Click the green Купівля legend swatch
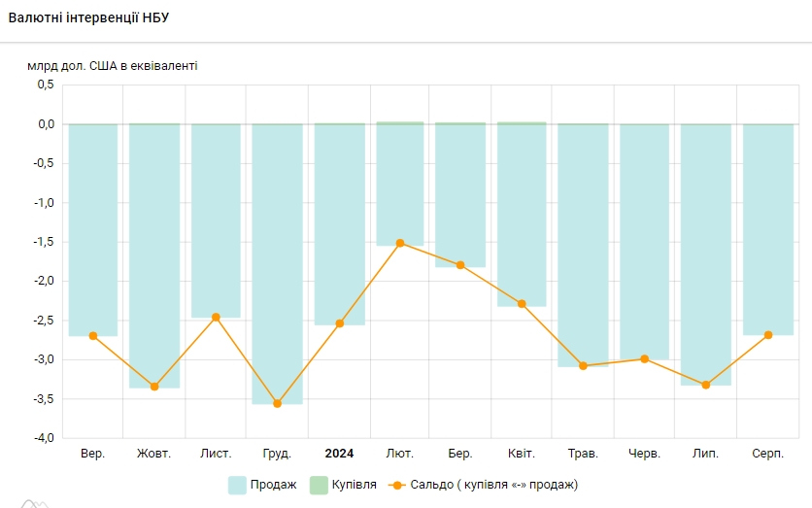Screen dimensions: 812x508 [319, 484]
